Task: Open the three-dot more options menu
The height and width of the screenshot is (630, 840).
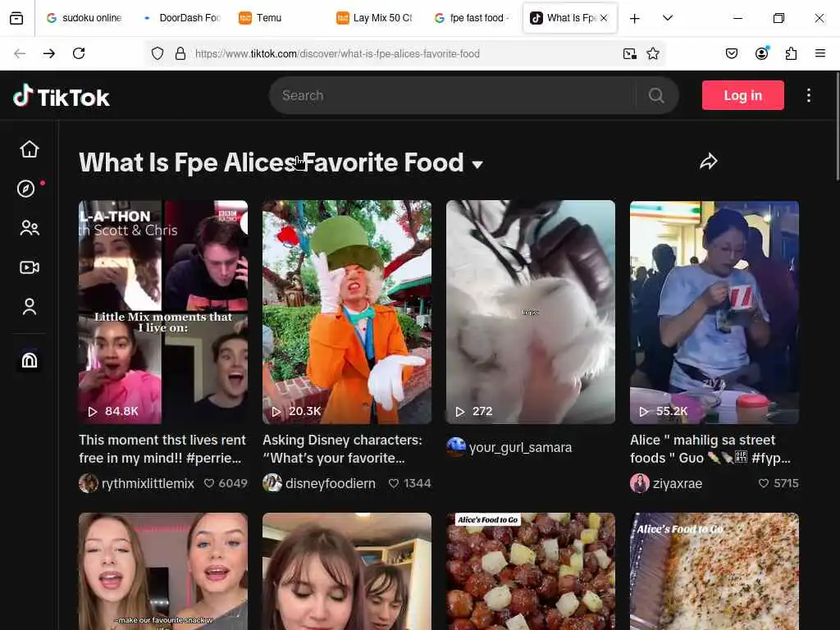Action: click(808, 95)
